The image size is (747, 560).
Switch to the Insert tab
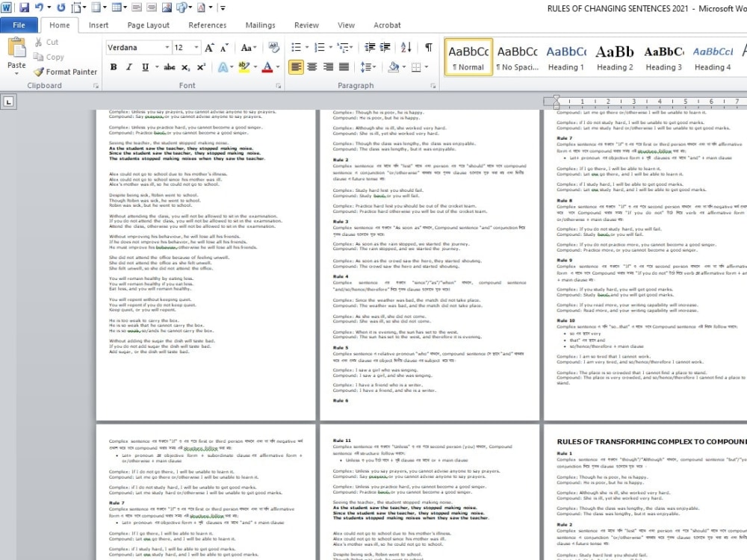pos(99,25)
